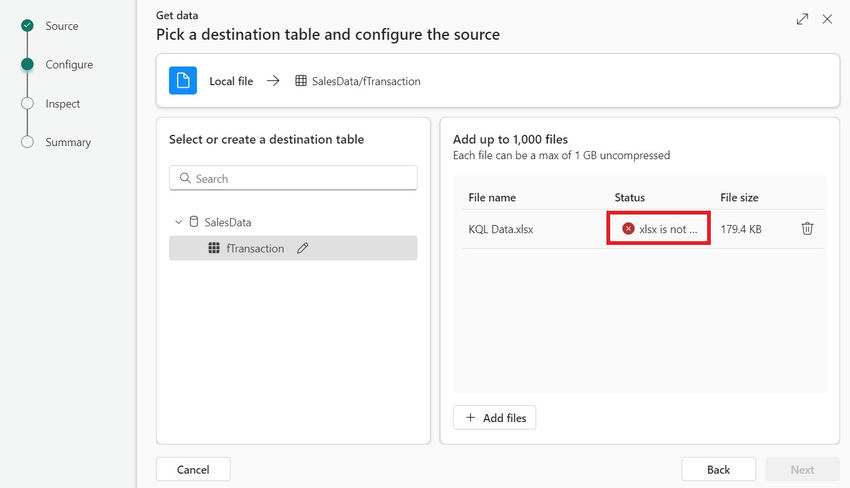
Task: Go to the Source step
Action: click(x=62, y=26)
